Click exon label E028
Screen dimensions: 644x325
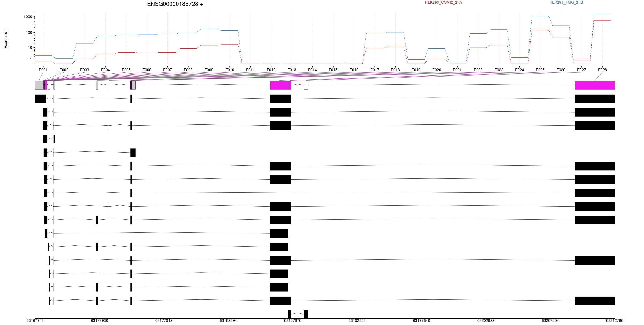tap(602, 70)
